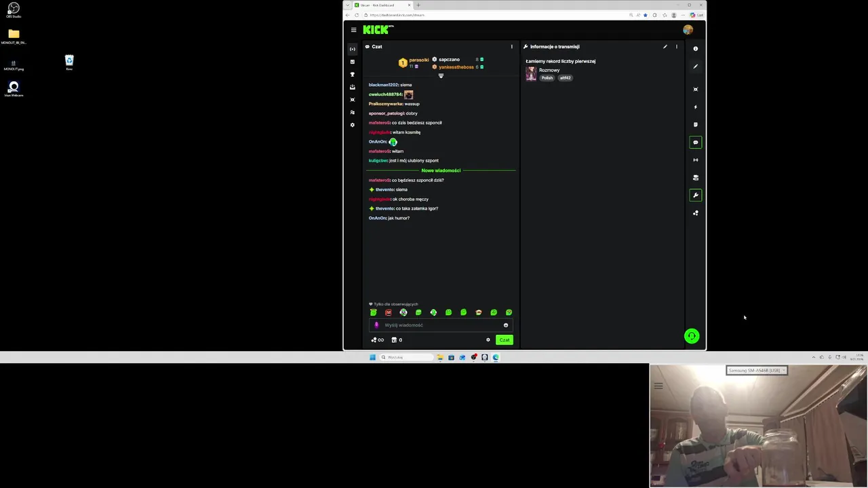The height and width of the screenshot is (488, 868).
Task: Click username cweluch488784 in chat
Action: 384,94
